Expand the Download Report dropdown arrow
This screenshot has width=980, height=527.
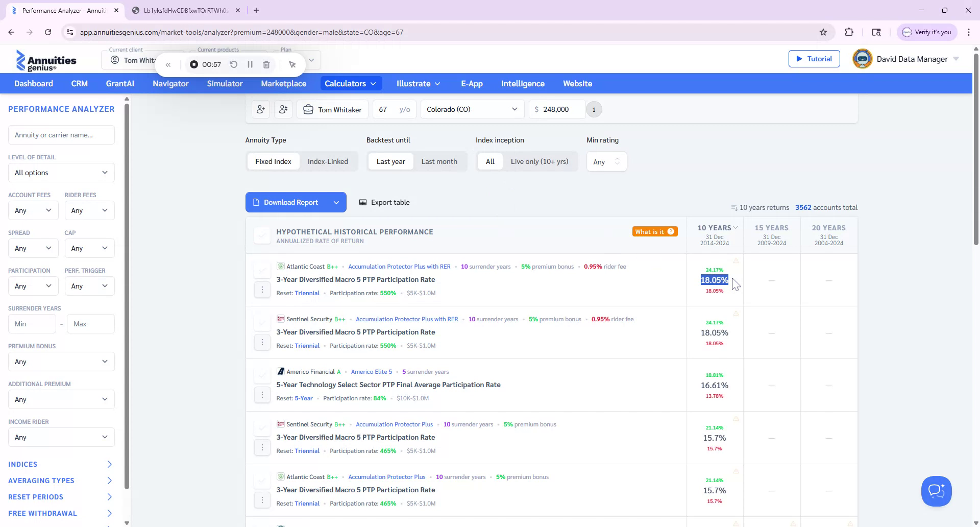(336, 202)
